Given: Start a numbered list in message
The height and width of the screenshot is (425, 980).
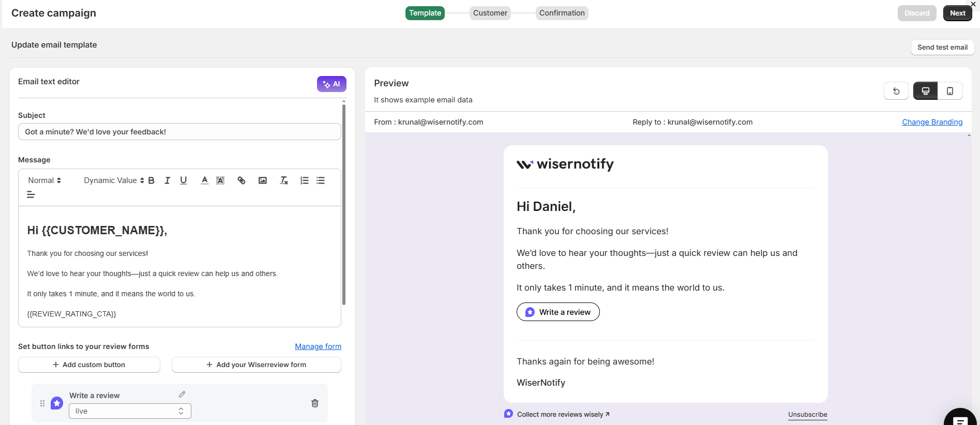Looking at the screenshot, I should tap(305, 180).
